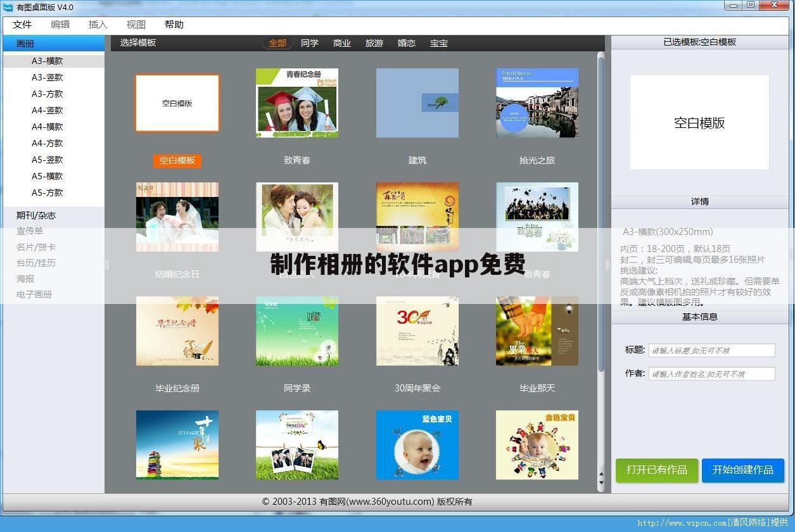Click the 开始创建作品 button
795x532 pixels.
pyautogui.click(x=743, y=470)
